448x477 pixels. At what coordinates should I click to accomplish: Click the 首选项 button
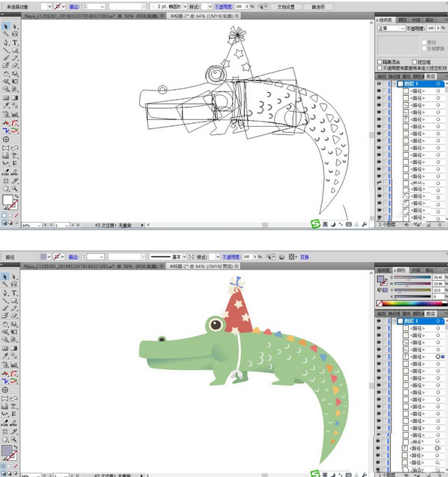pyautogui.click(x=318, y=7)
